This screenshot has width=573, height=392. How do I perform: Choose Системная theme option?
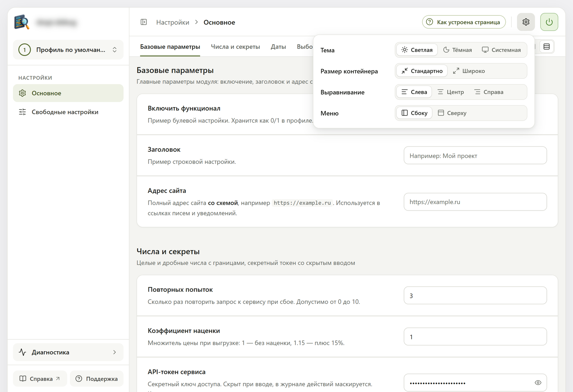pos(501,50)
